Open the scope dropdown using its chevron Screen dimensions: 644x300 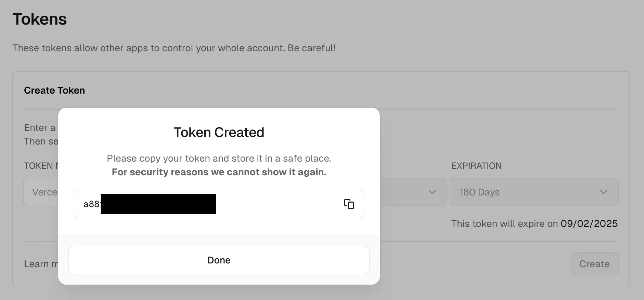(432, 192)
